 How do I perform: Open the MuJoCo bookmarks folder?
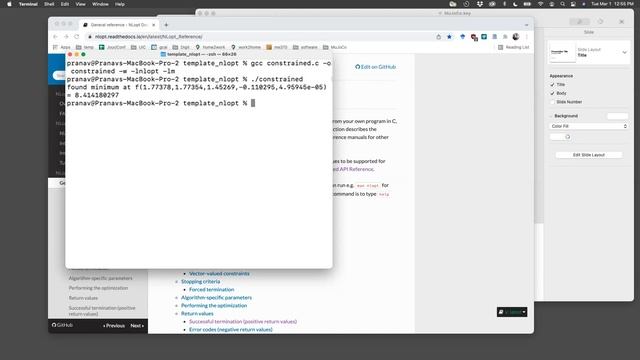[335, 47]
